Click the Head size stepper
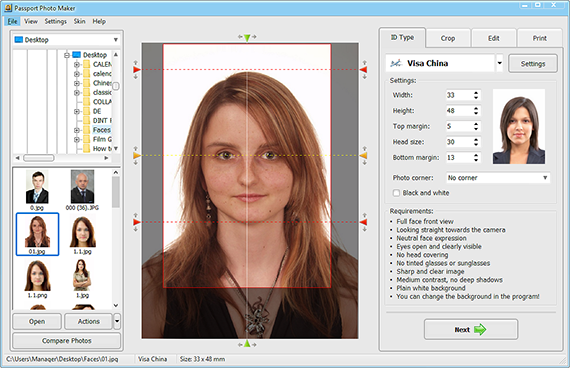 (x=476, y=142)
